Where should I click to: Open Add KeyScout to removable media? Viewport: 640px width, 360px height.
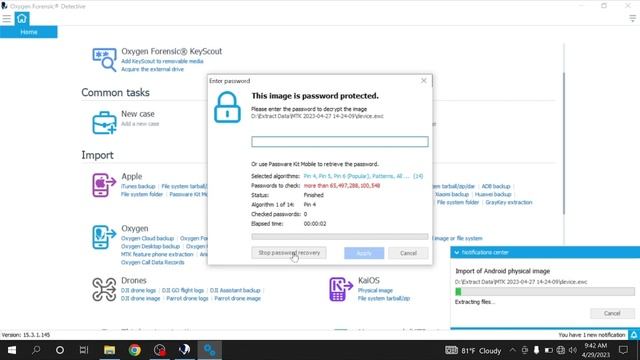pos(162,61)
